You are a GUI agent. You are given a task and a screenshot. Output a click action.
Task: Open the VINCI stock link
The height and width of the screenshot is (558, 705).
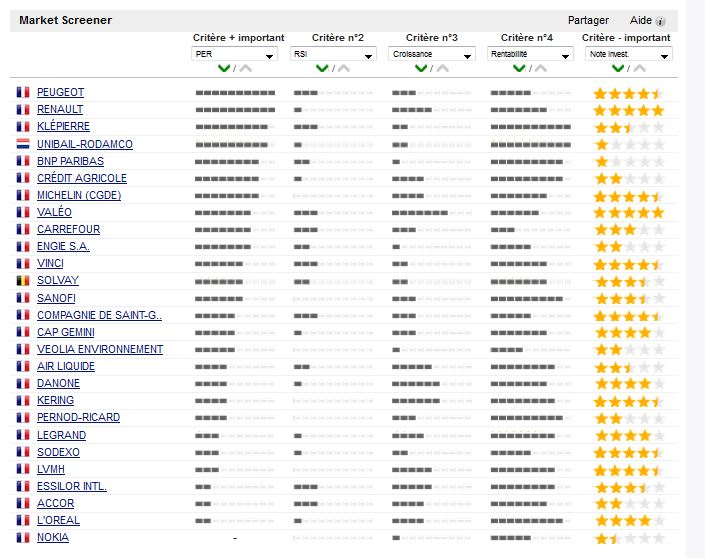click(x=50, y=263)
